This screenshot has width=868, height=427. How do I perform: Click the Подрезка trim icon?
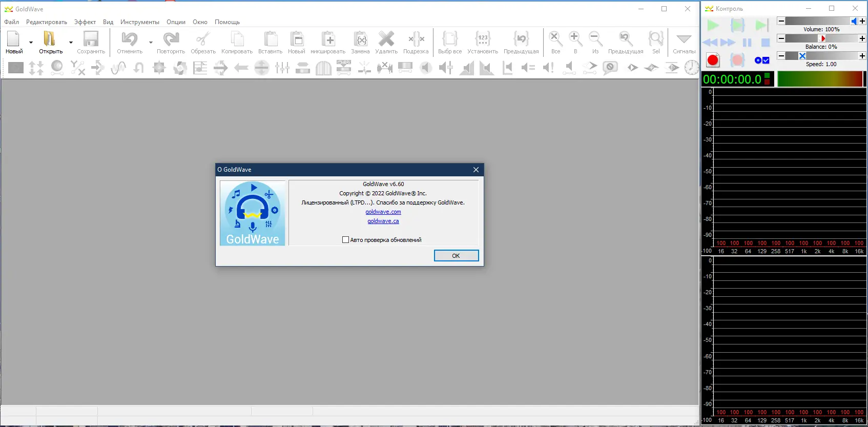[x=416, y=39]
